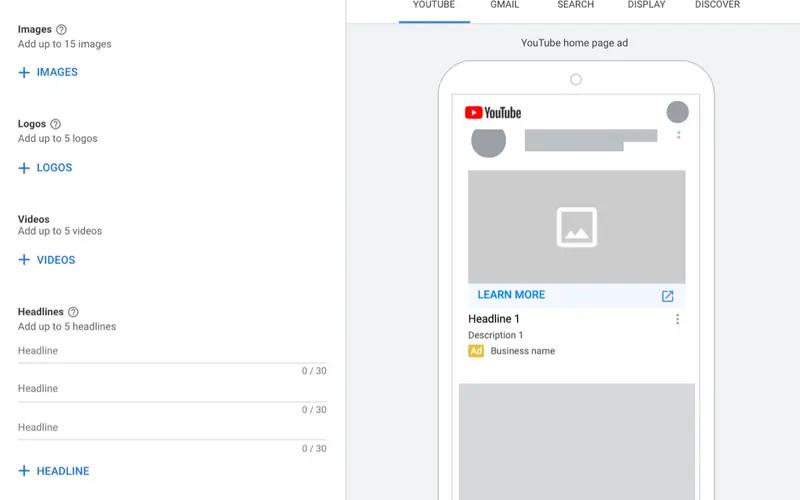The image size is (800, 500).
Task: Click the plus icon beside IMAGES
Action: (x=24, y=72)
